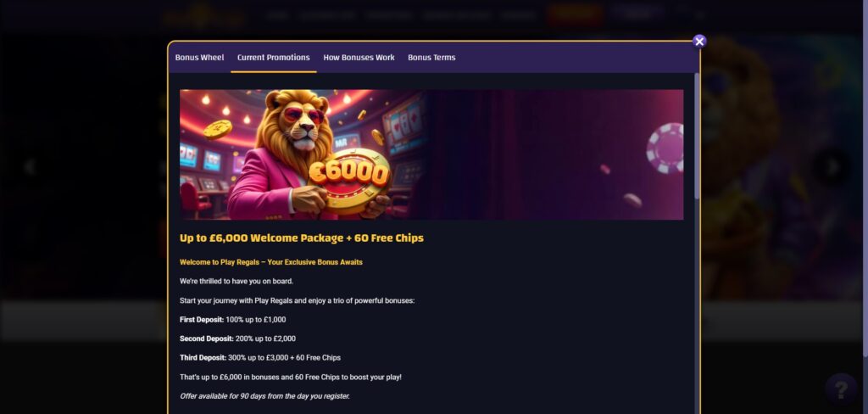Click the blurred site logo in the header
This screenshot has height=414, width=868.
coord(205,15)
